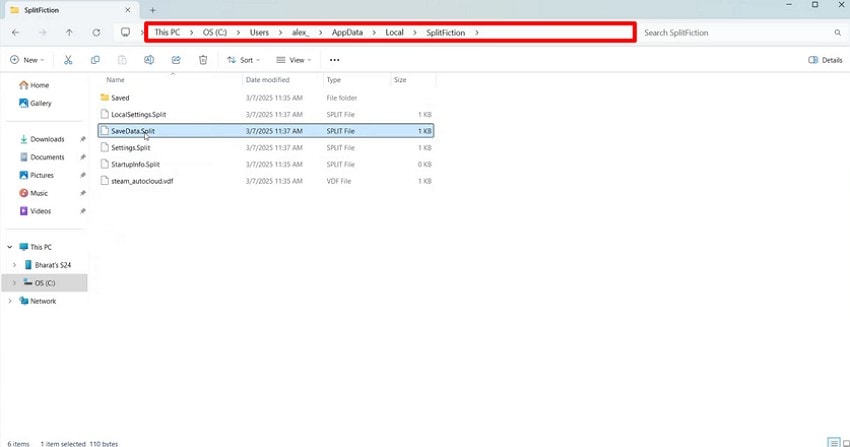The width and height of the screenshot is (850, 447).
Task: Select the Saved folder
Action: (266, 98)
